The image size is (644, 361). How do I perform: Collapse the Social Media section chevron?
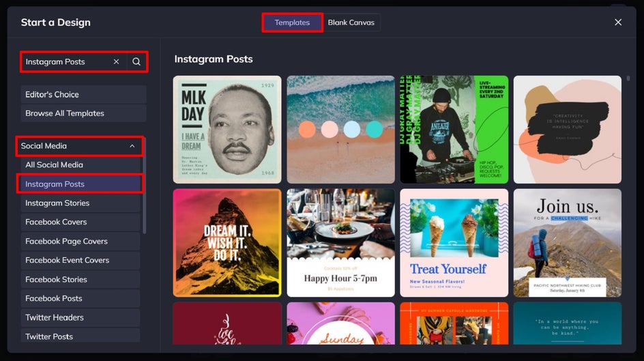point(132,146)
